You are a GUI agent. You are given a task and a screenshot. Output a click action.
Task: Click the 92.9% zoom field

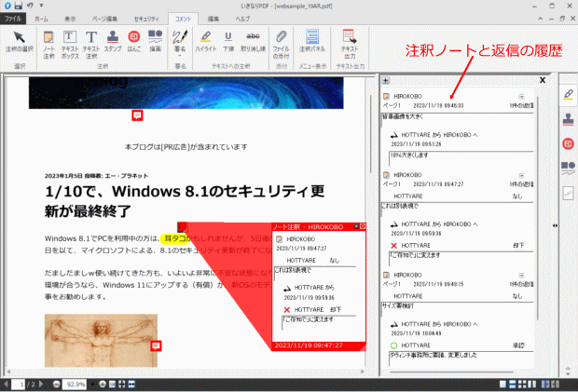[x=76, y=385]
